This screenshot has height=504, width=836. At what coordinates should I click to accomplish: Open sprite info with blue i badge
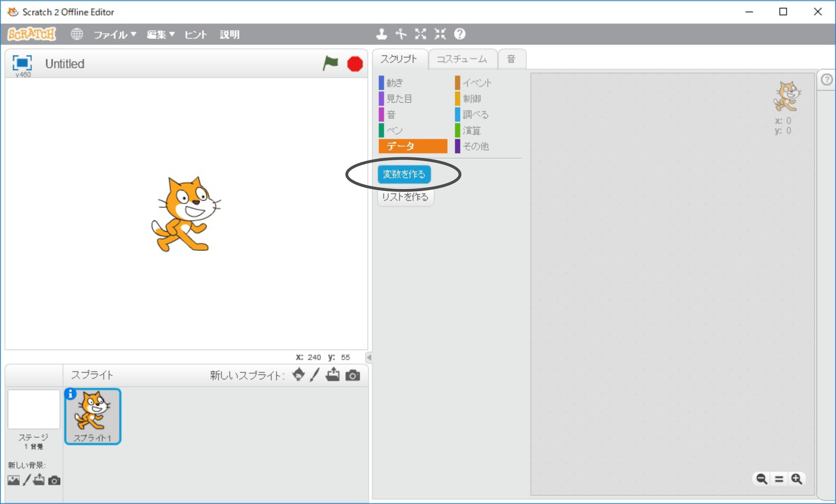point(70,394)
